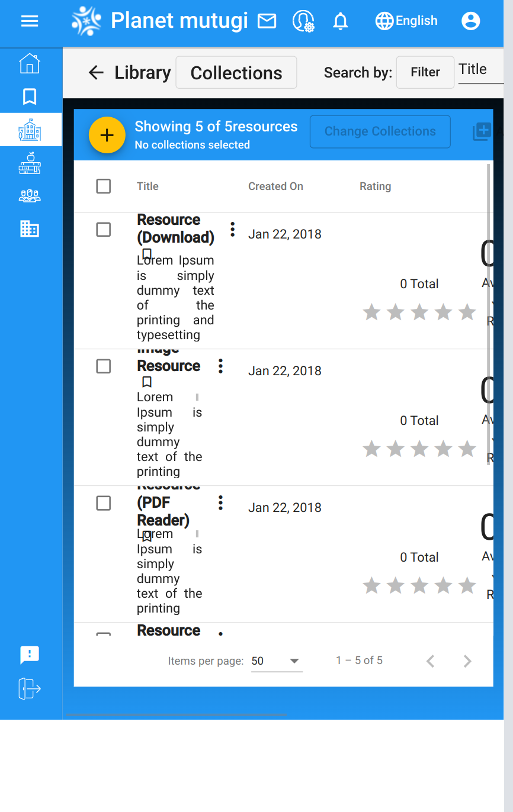The width and height of the screenshot is (513, 812).
Task: Open messages via the envelope icon
Action: click(x=267, y=20)
